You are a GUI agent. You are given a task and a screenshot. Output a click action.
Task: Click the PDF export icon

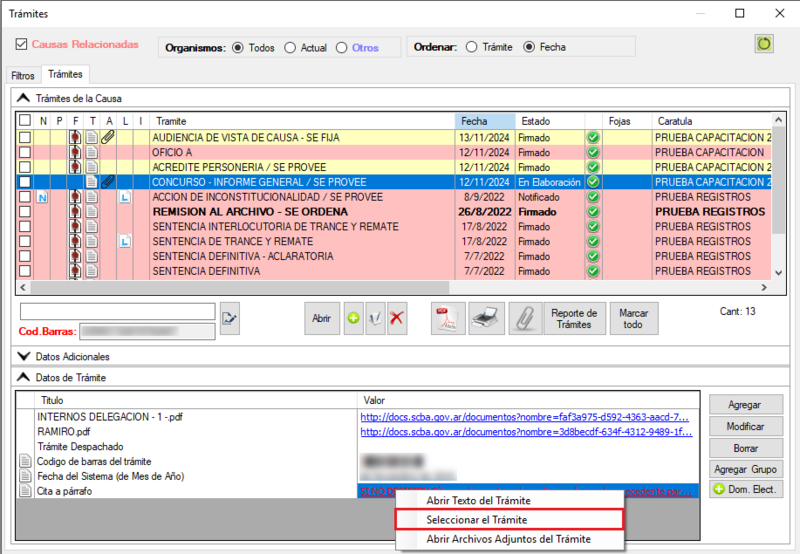point(445,318)
